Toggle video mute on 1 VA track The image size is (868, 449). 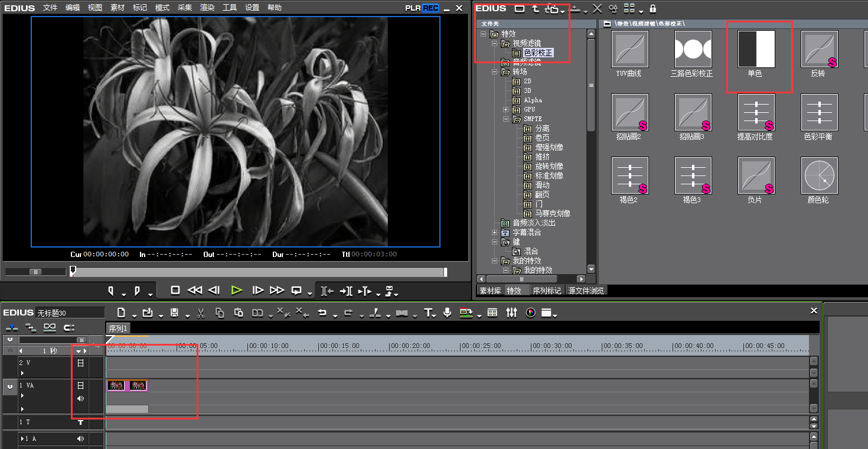click(x=80, y=385)
